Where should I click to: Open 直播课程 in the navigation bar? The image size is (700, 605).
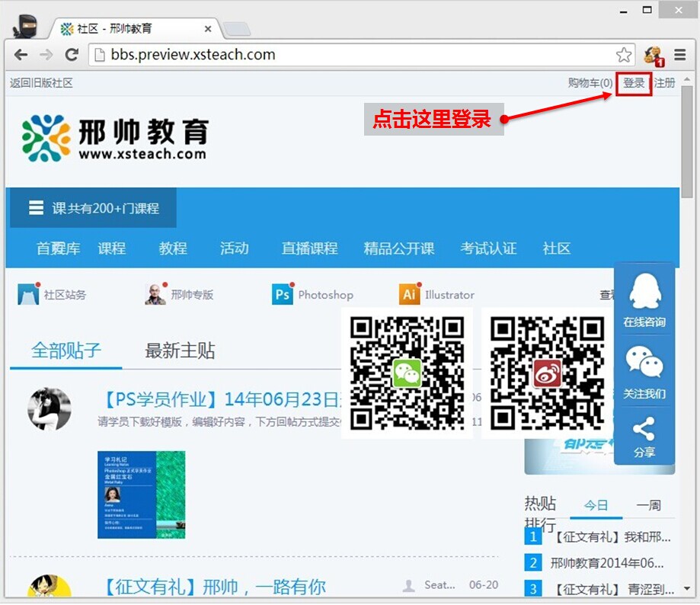coord(309,248)
